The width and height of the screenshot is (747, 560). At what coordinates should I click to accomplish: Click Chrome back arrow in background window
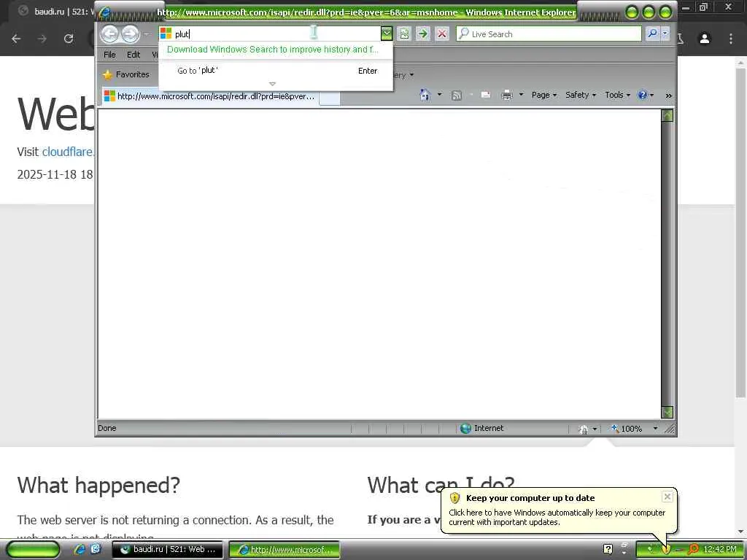16,39
